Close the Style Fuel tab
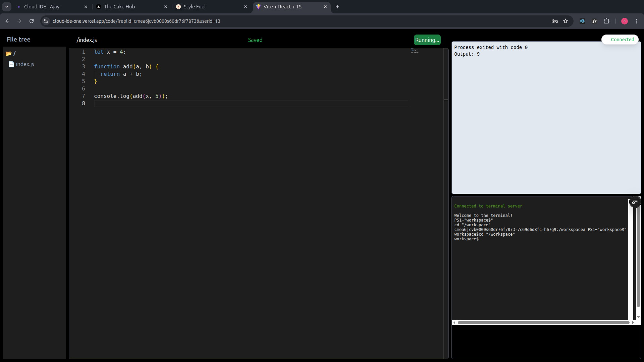 (x=246, y=7)
